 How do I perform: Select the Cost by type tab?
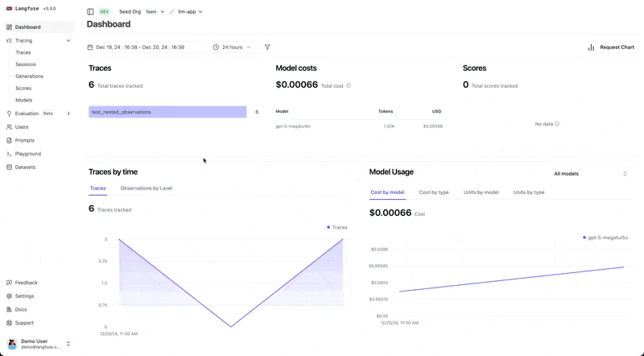click(x=434, y=192)
